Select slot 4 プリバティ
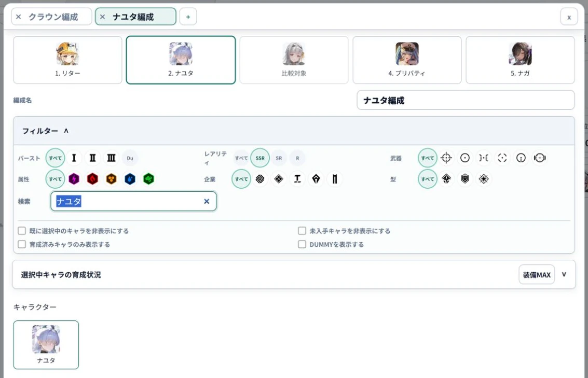The width and height of the screenshot is (588, 378). click(407, 60)
